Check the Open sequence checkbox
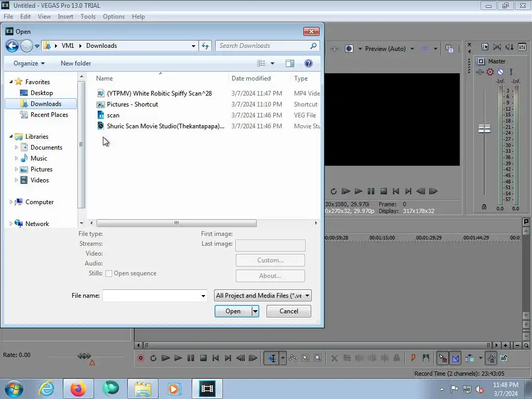Screen dimensions: 532x399 109,273
